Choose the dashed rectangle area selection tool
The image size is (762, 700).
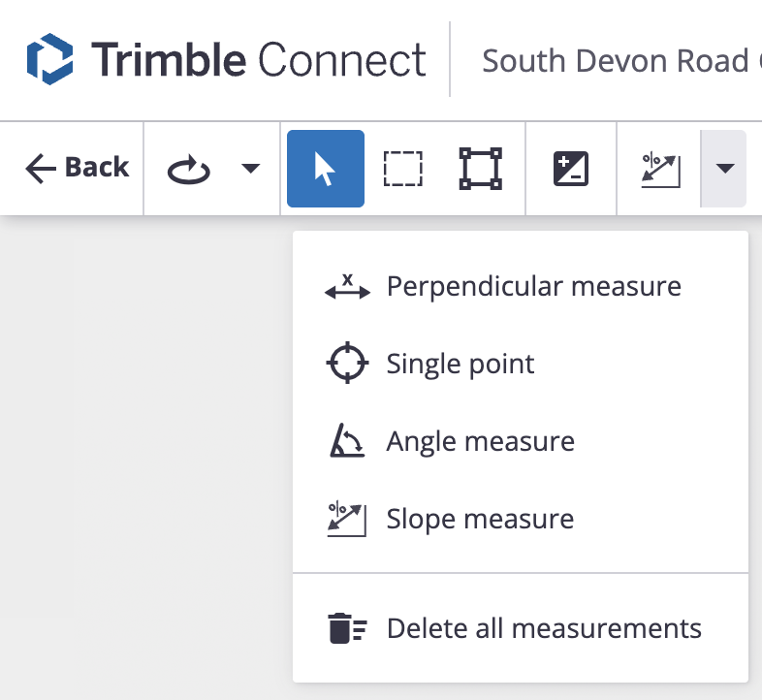click(403, 169)
